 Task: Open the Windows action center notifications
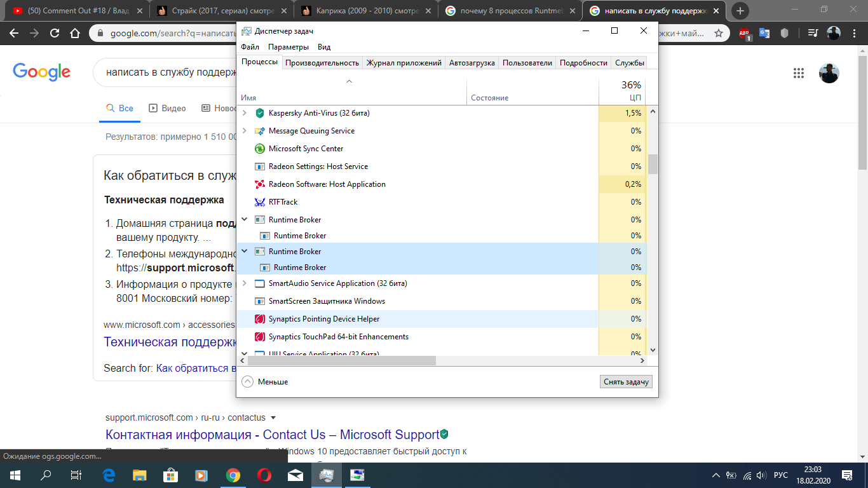[x=847, y=475]
